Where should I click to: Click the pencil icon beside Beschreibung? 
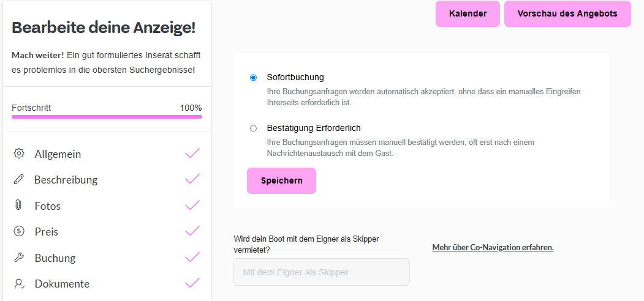[x=19, y=179]
